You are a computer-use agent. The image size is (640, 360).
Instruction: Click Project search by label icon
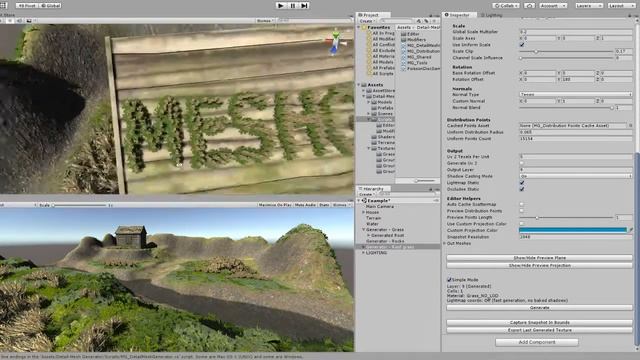coord(427,21)
